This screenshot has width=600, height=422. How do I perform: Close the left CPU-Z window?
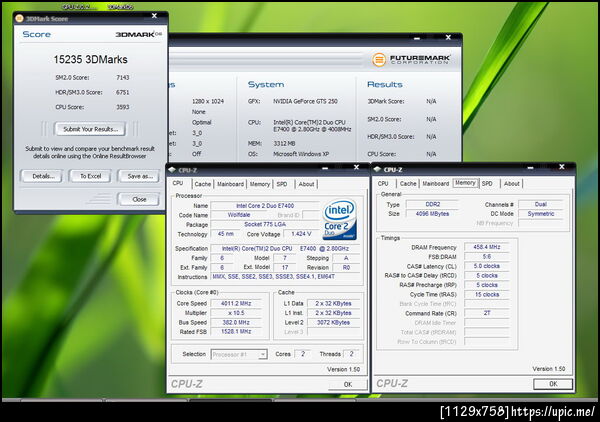coord(356,167)
